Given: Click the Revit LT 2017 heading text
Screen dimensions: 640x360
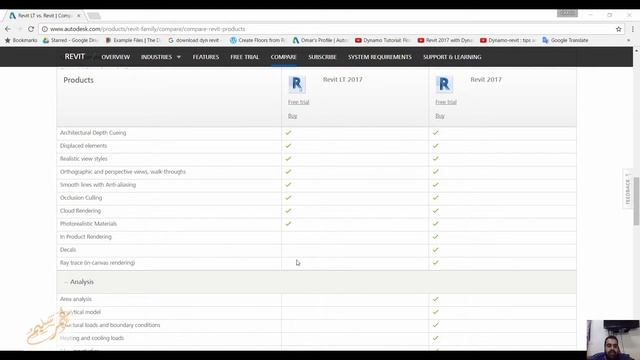Looking at the screenshot, I should coord(342,80).
